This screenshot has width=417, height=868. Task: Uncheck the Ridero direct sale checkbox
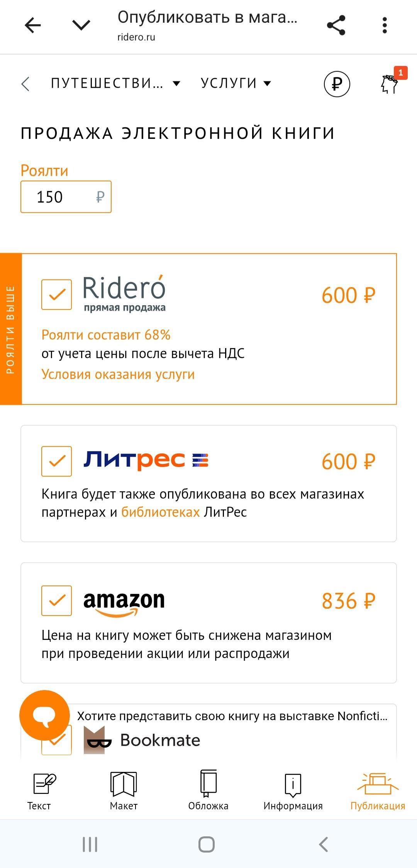56,294
